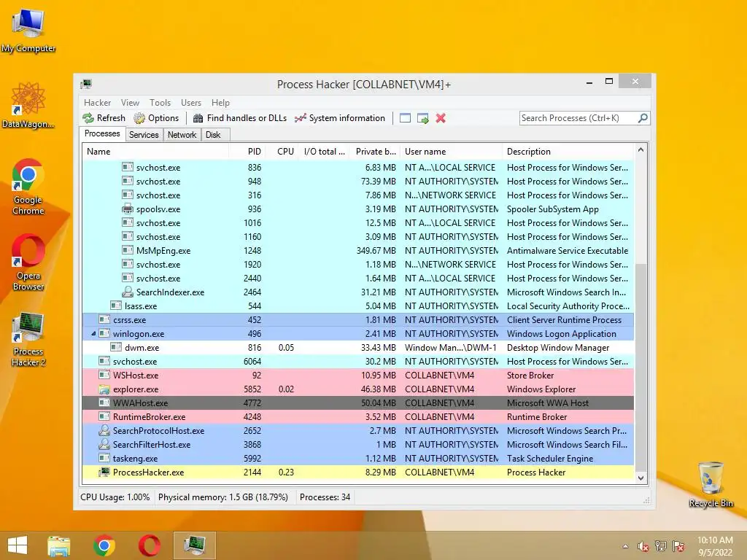Click CPU Usage in status bar

point(115,497)
